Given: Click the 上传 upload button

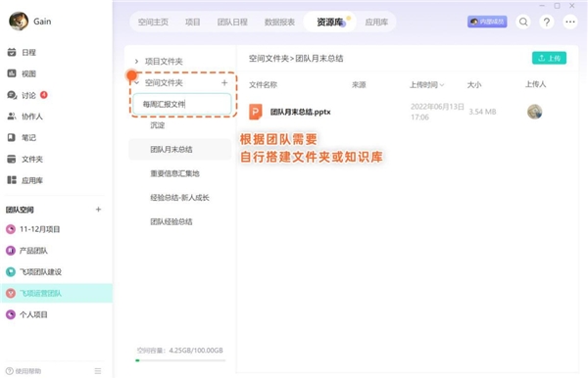Looking at the screenshot, I should pyautogui.click(x=549, y=58).
